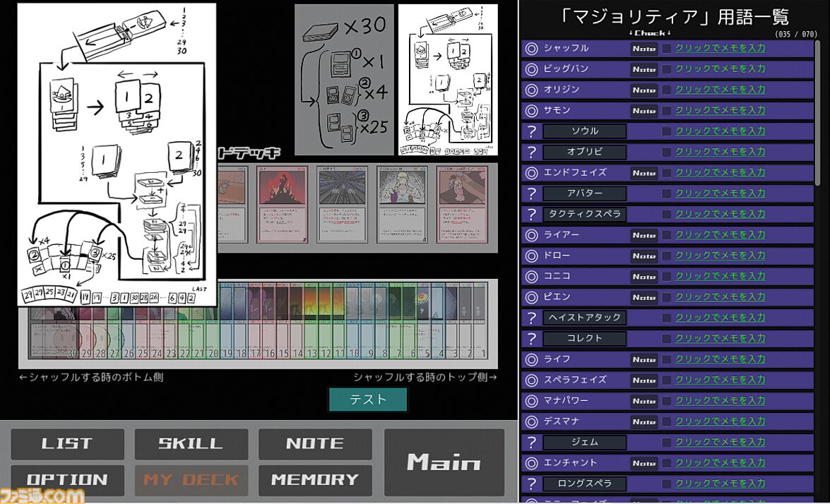The image size is (830, 504).
Task: Click the ソウル term label
Action: (584, 131)
